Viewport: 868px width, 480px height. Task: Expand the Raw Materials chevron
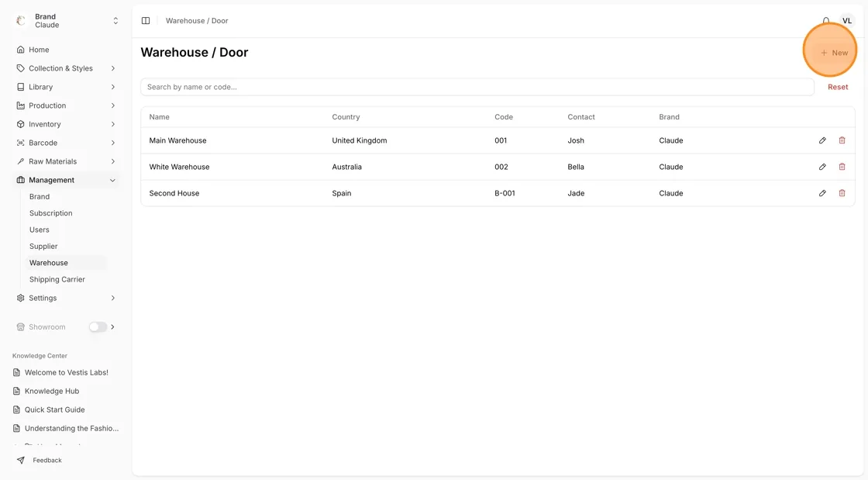click(113, 161)
